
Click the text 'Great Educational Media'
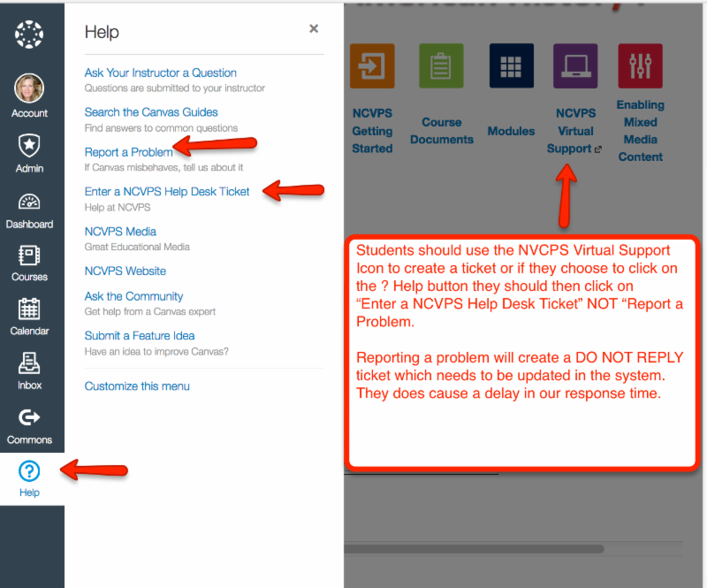tap(137, 247)
